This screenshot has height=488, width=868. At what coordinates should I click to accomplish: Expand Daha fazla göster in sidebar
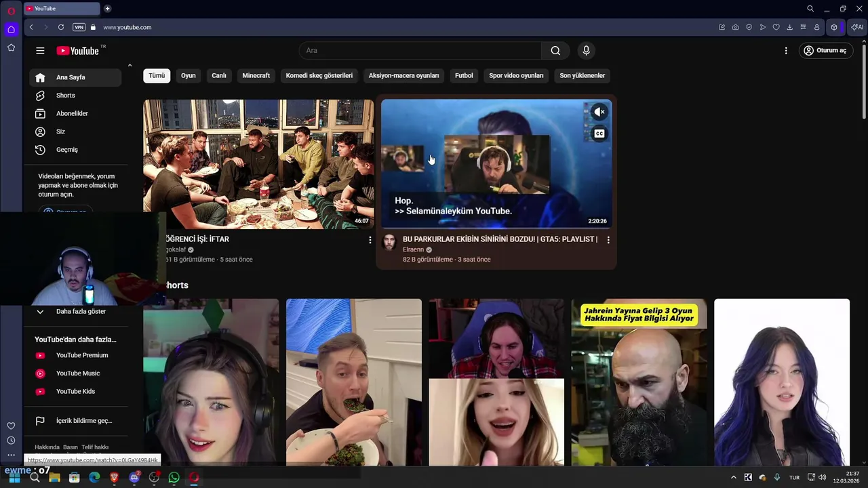click(75, 312)
